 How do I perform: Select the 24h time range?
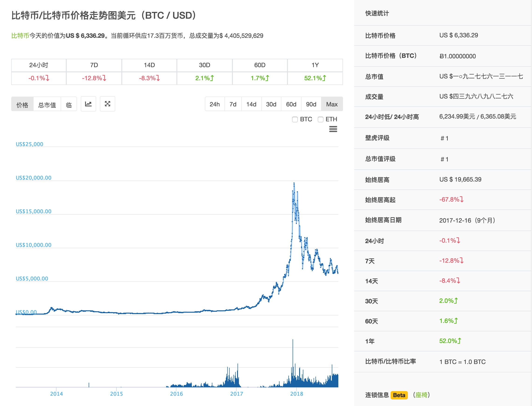(x=214, y=104)
